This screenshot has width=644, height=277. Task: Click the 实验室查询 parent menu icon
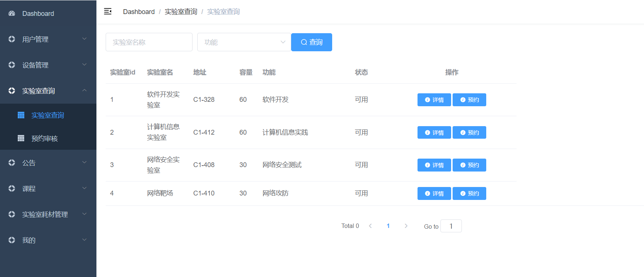tap(12, 91)
